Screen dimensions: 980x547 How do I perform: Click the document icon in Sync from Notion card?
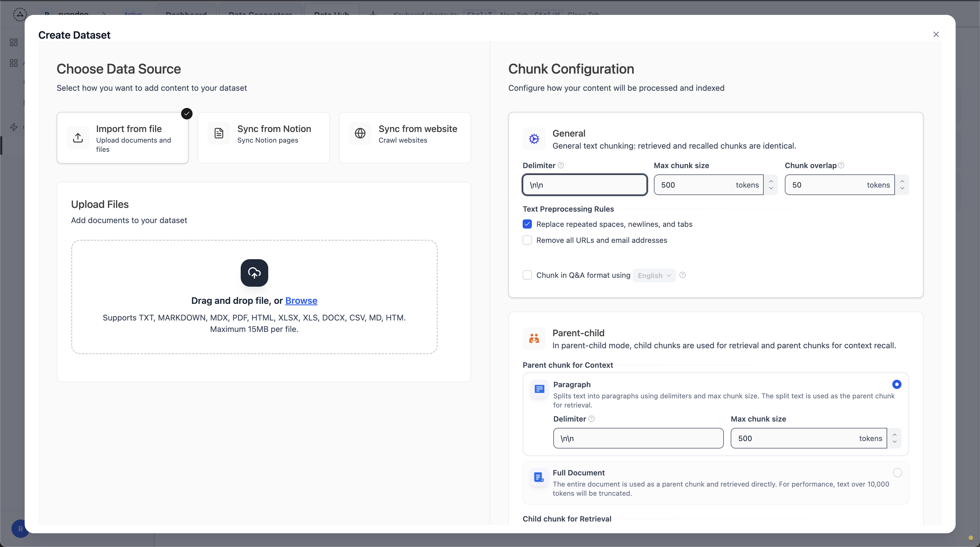pyautogui.click(x=219, y=133)
